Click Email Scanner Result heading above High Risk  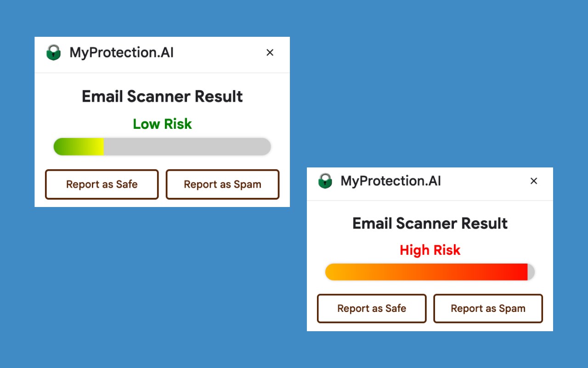(x=430, y=224)
